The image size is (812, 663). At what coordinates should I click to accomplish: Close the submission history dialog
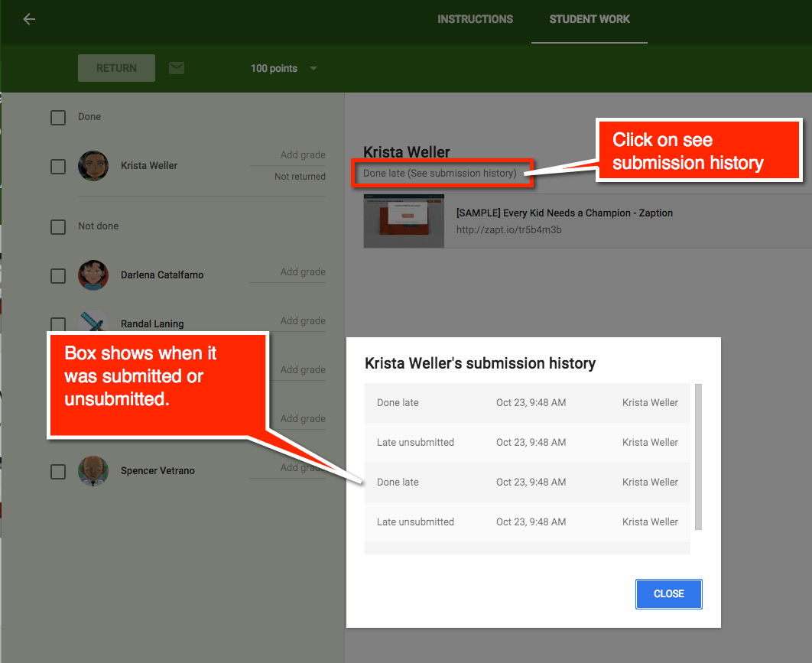click(x=668, y=593)
